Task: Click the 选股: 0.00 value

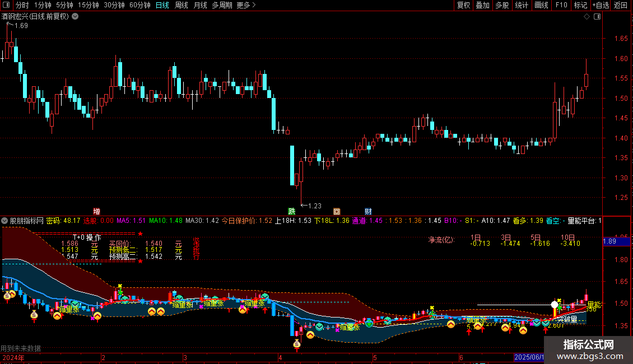Action: [99, 221]
